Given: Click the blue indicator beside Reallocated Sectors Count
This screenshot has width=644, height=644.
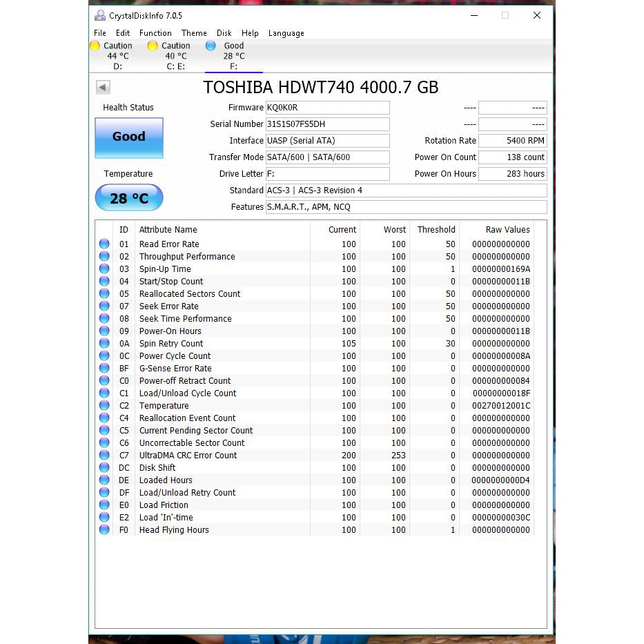Looking at the screenshot, I should coord(104,293).
